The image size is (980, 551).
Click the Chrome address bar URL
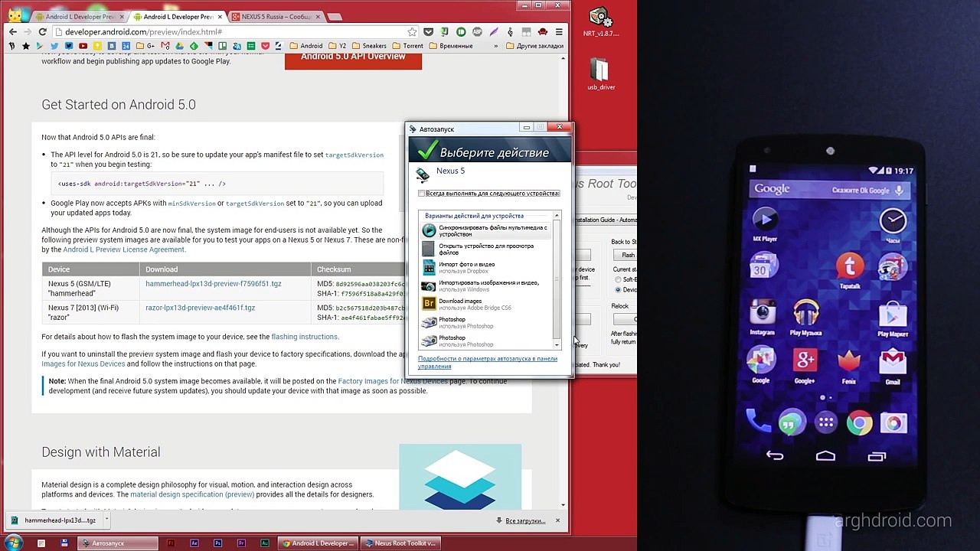point(144,32)
